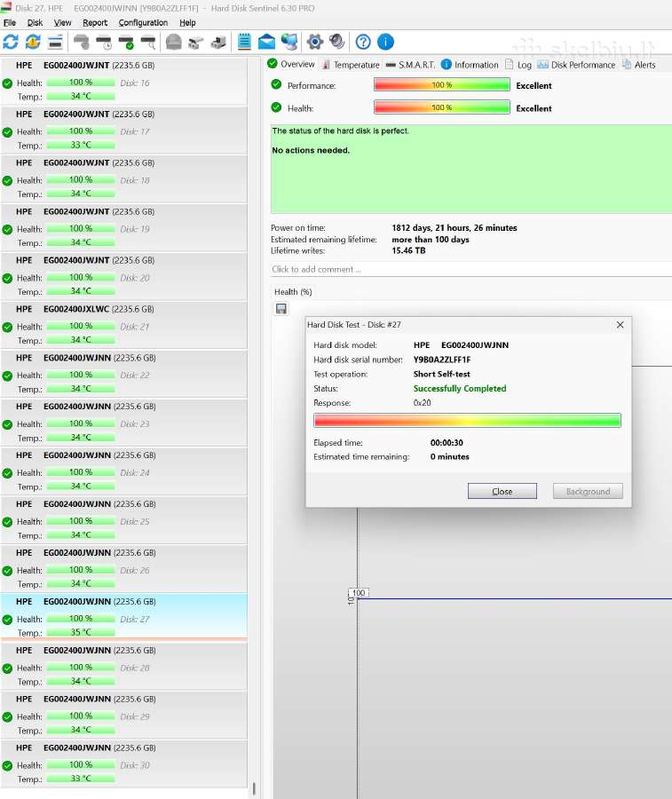Open the report notepad toolbar icon
Image resolution: width=672 pixels, height=799 pixels.
coord(244,42)
